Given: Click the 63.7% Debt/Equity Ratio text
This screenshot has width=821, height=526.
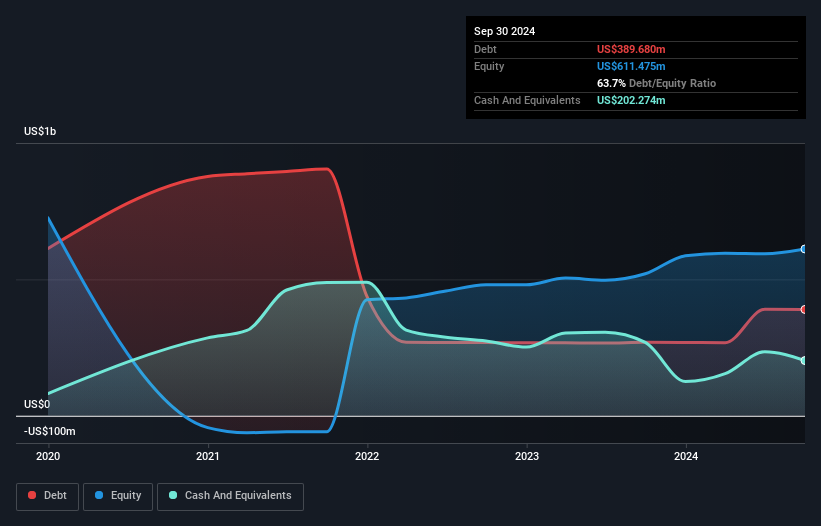Looking at the screenshot, I should [656, 83].
